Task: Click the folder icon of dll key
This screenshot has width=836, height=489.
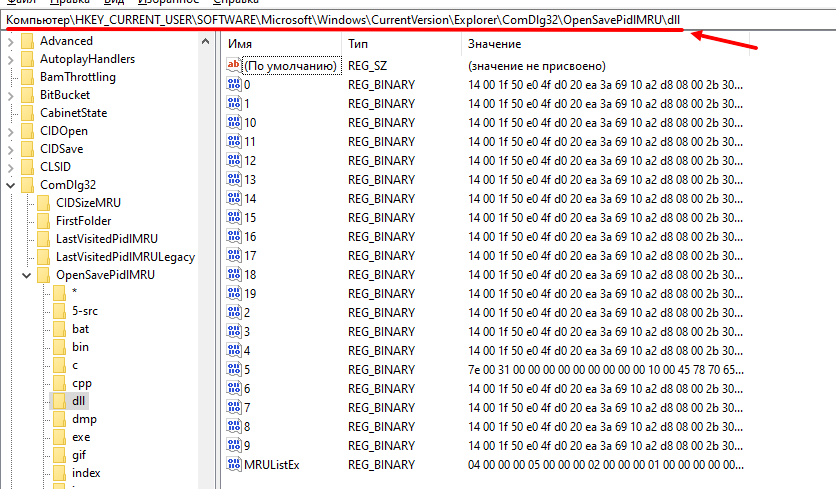Action: click(x=59, y=401)
